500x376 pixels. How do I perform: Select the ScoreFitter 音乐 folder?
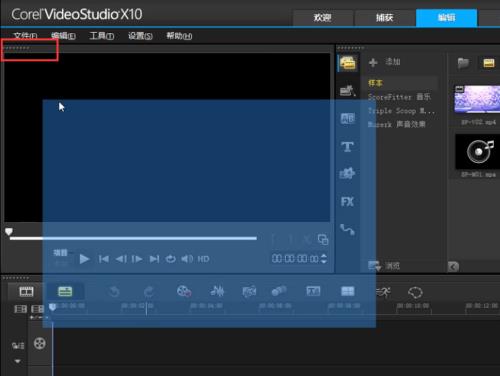pyautogui.click(x=399, y=97)
